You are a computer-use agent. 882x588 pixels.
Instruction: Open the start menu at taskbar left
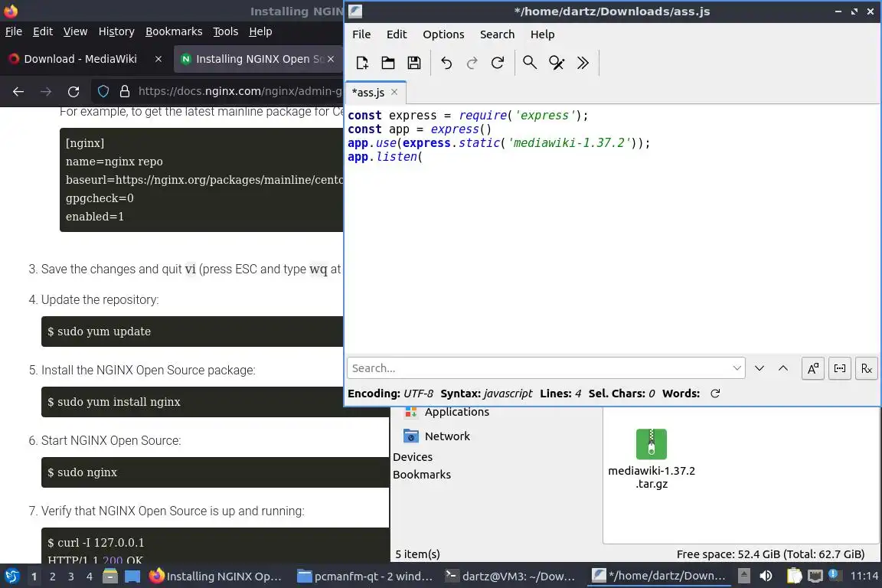coord(11,576)
